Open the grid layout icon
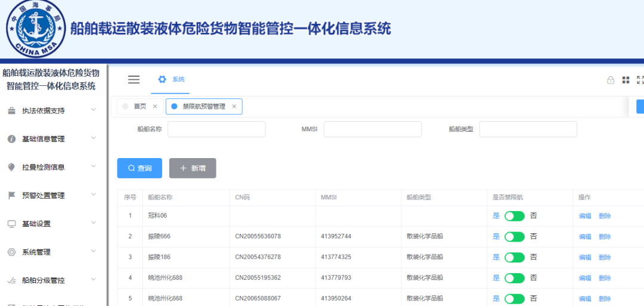Viewport: 644px width, 306px height. 626,80
